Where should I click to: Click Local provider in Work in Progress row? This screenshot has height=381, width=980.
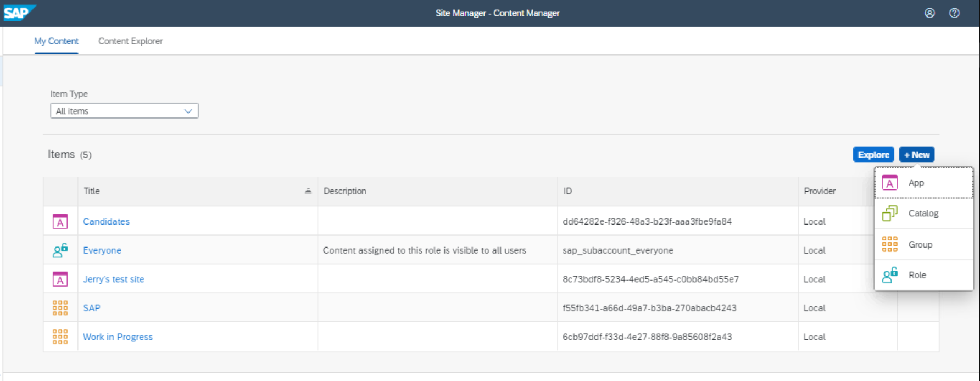click(x=814, y=337)
